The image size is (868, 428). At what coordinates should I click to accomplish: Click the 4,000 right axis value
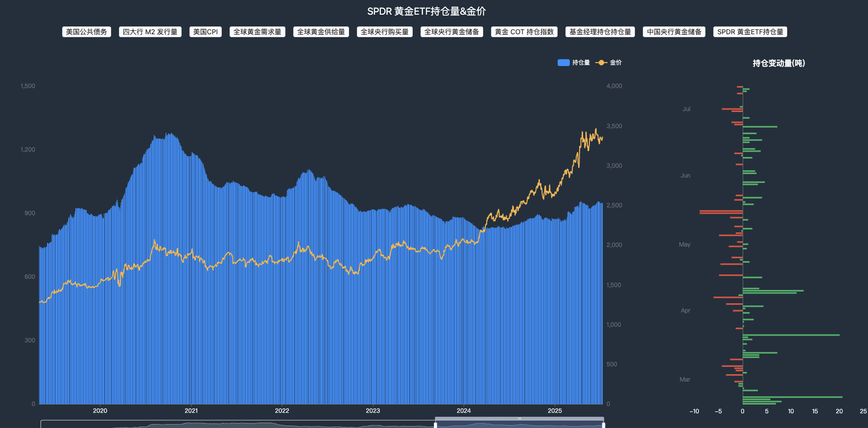(614, 86)
